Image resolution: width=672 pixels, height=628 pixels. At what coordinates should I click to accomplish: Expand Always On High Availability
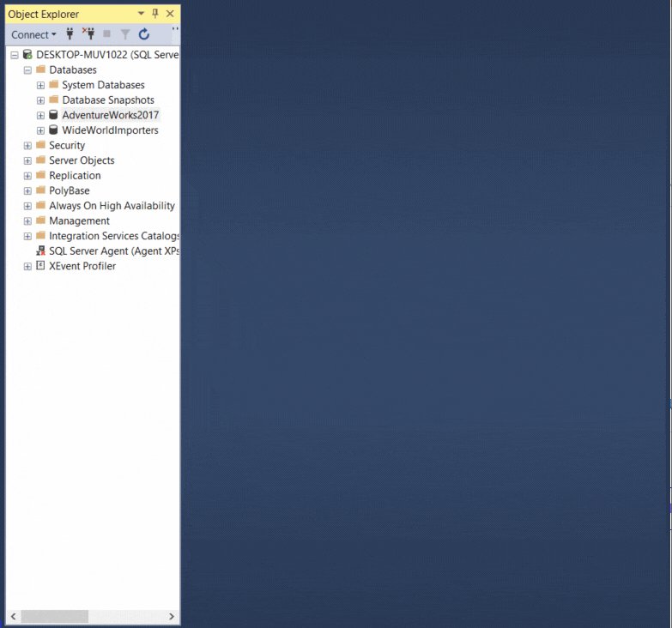(x=27, y=206)
